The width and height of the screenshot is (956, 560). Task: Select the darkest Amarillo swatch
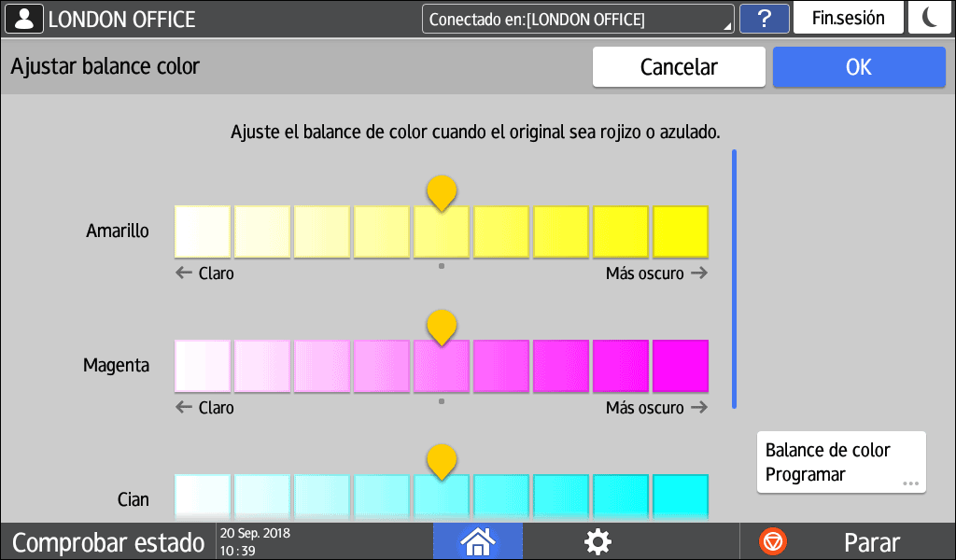(x=680, y=231)
